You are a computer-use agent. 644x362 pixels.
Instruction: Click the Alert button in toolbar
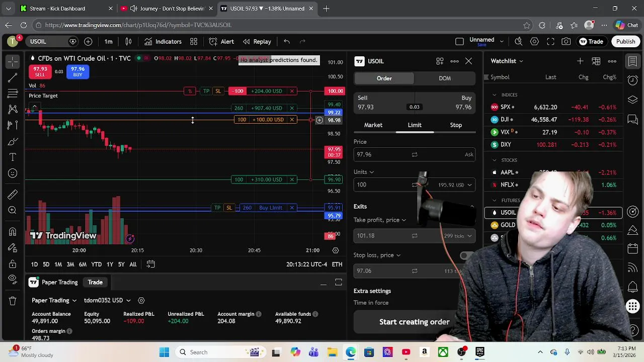221,42
